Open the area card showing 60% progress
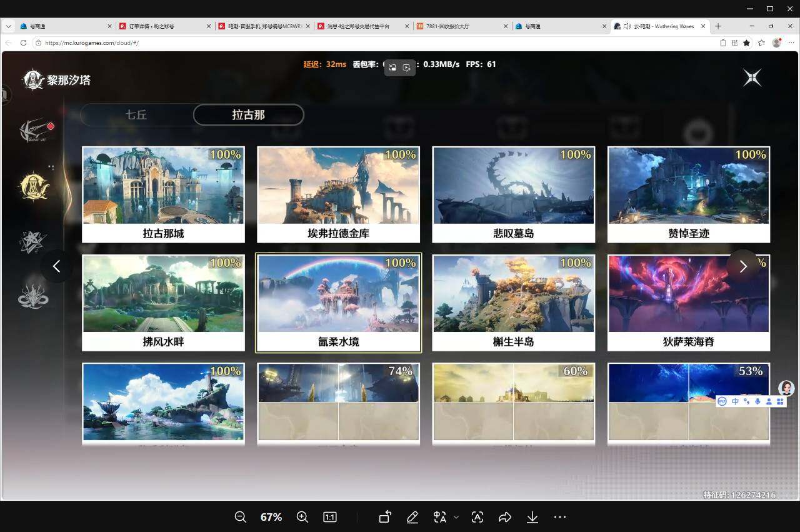The width and height of the screenshot is (800, 532). (x=513, y=404)
